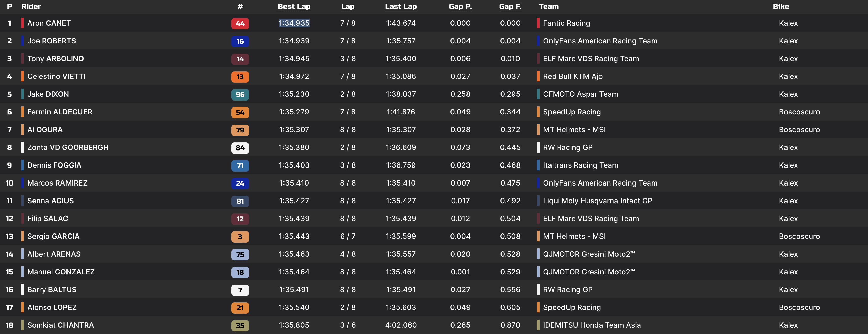Click the highlighted best lap 1:34.935
The height and width of the screenshot is (334, 868).
(x=294, y=23)
